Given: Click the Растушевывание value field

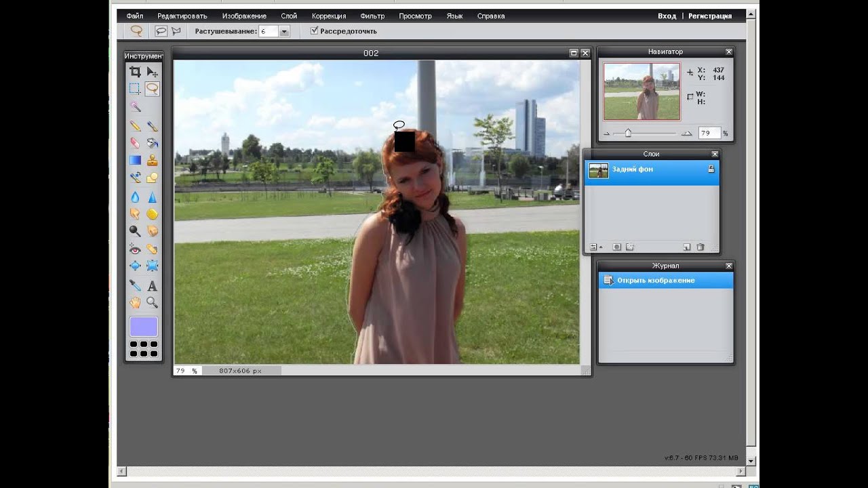Looking at the screenshot, I should (268, 31).
